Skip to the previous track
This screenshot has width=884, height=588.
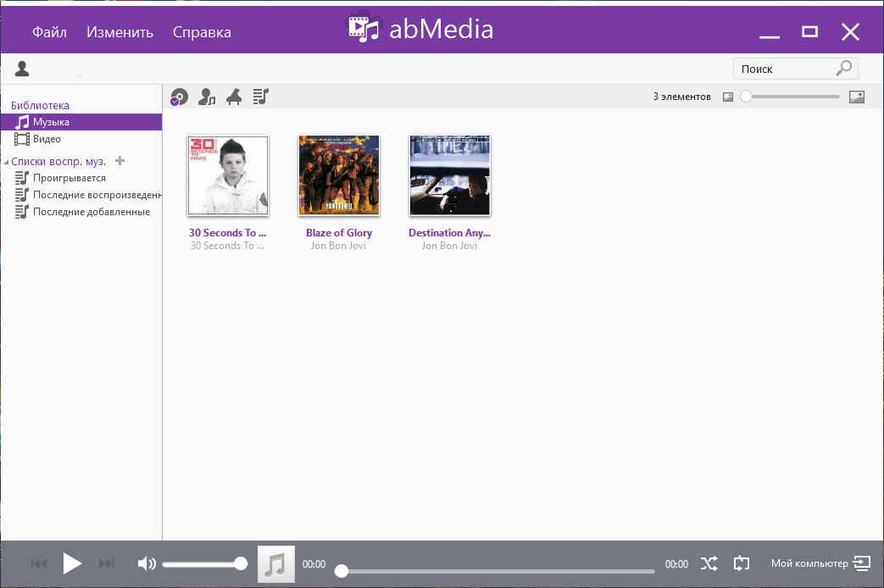coord(39,563)
